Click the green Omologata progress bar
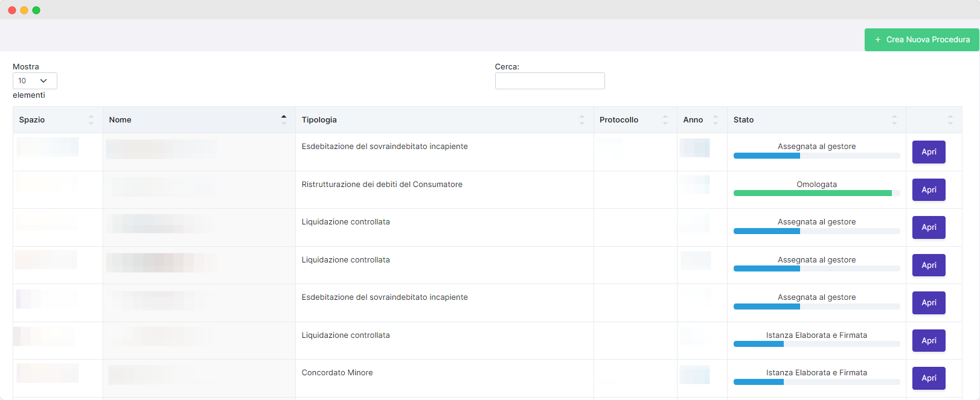980x400 pixels. click(816, 194)
